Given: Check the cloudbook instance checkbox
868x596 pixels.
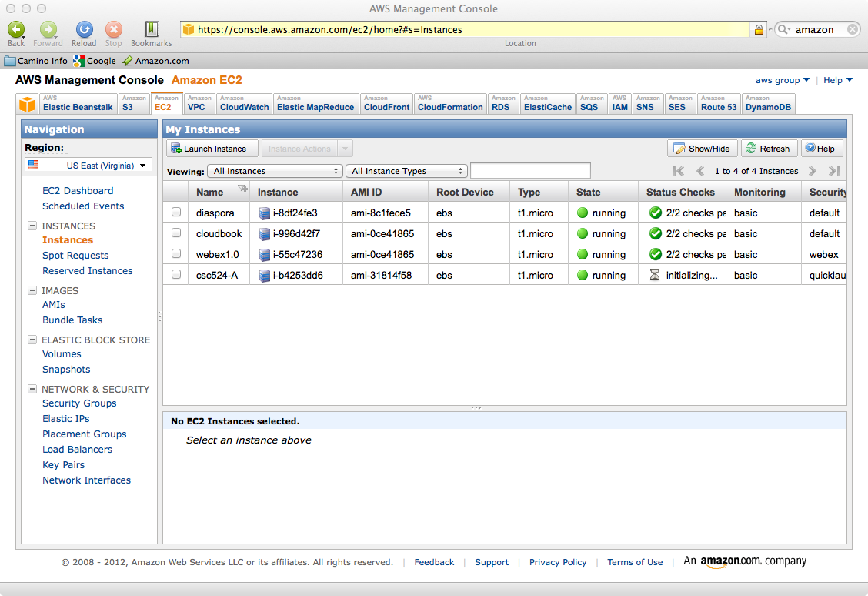Looking at the screenshot, I should pos(176,233).
